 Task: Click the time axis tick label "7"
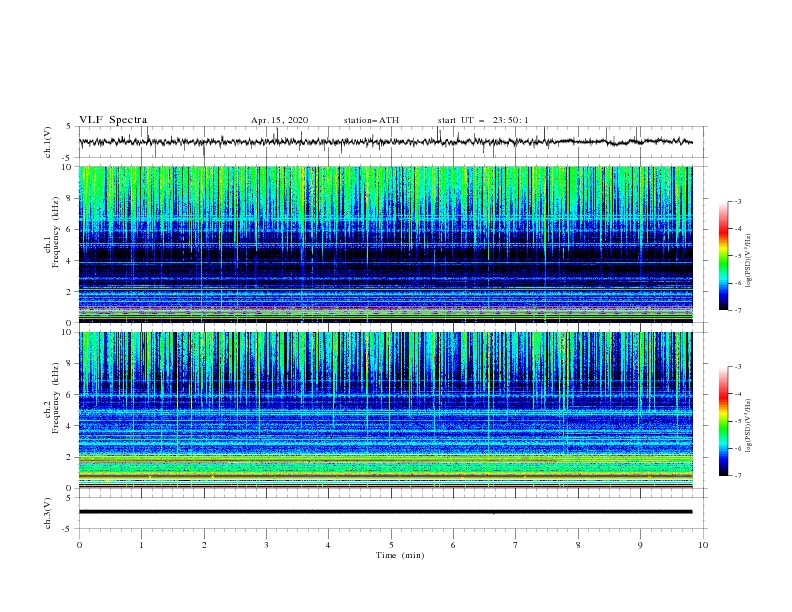pyautogui.click(x=516, y=545)
